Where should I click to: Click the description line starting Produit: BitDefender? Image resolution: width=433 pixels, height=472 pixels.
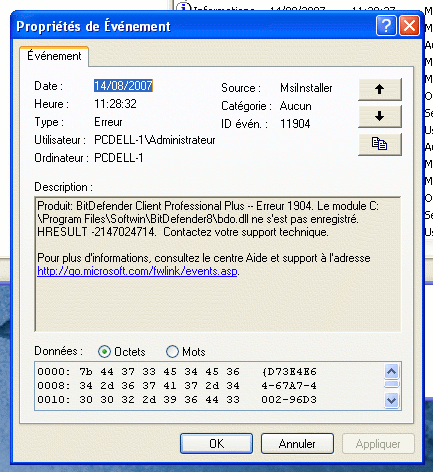coord(208,206)
